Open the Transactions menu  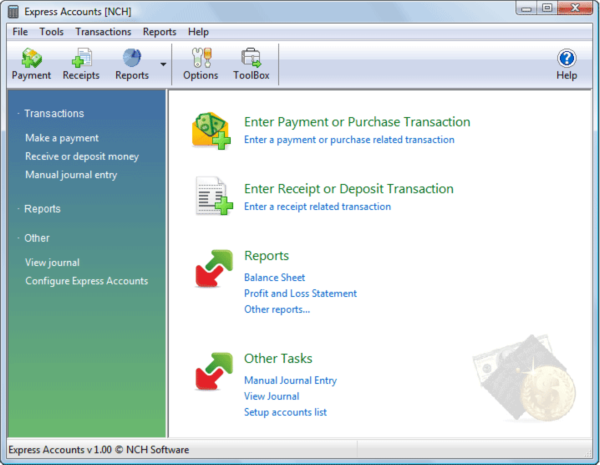coord(103,32)
